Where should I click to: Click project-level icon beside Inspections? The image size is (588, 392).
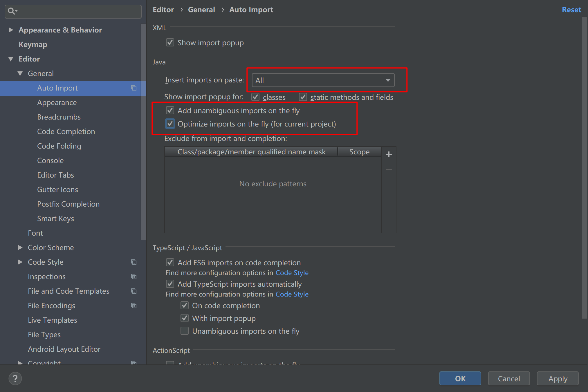[134, 277]
